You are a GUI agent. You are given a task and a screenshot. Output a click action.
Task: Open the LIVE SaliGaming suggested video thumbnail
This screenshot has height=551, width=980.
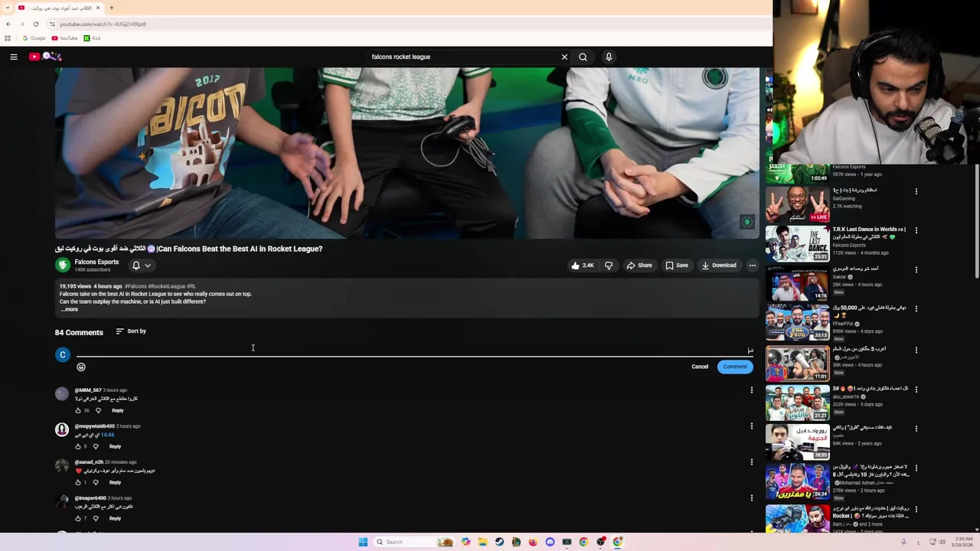pyautogui.click(x=797, y=204)
